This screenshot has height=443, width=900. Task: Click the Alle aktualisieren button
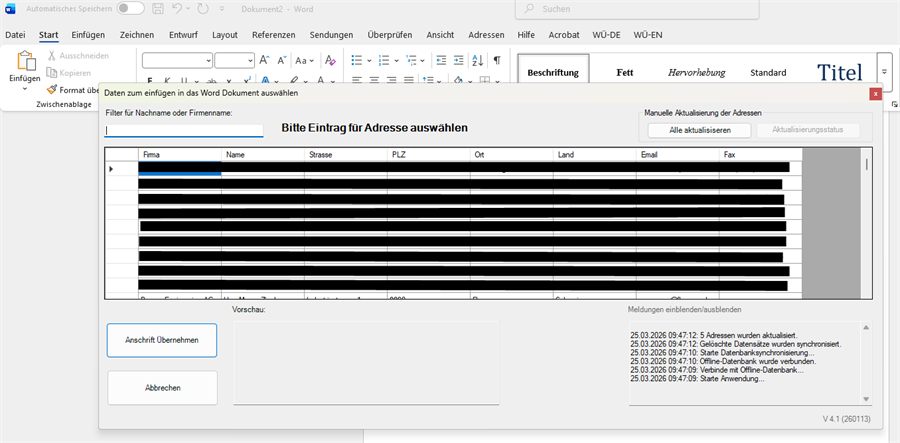click(700, 131)
